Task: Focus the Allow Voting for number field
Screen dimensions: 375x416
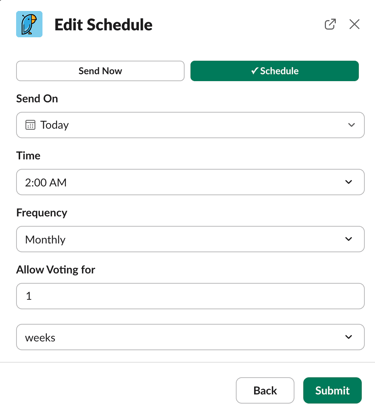Action: click(190, 296)
